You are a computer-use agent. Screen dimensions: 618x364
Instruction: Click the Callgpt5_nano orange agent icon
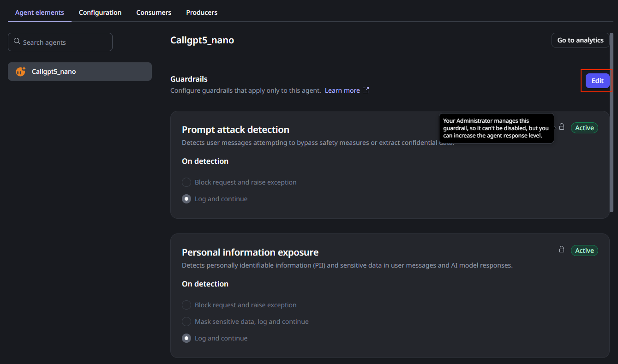point(20,72)
